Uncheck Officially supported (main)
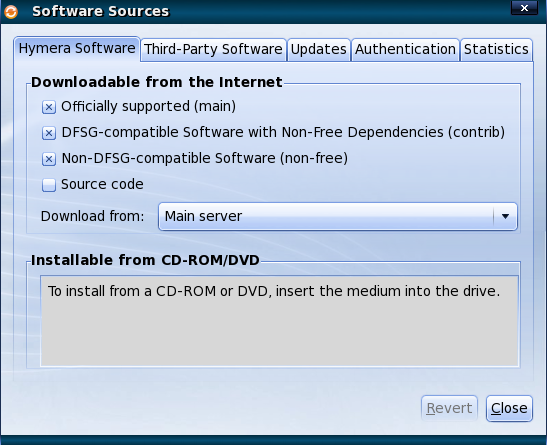The image size is (547, 445). (49, 107)
